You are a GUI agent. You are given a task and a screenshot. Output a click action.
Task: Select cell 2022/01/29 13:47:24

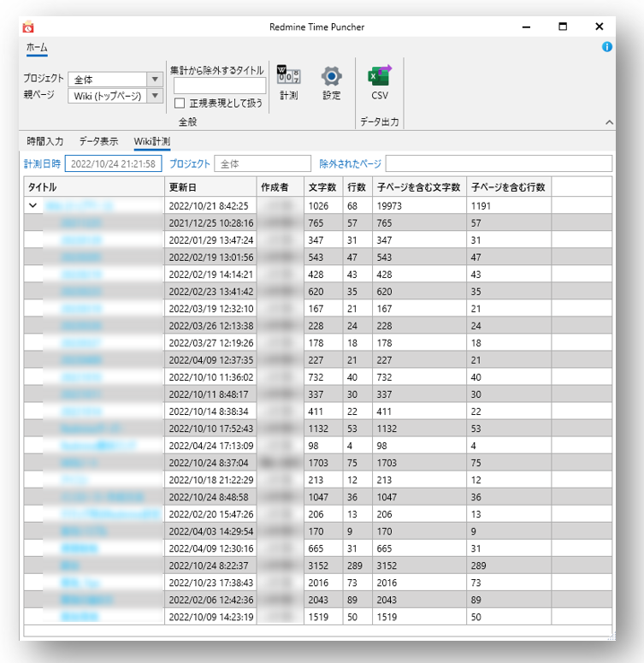pyautogui.click(x=210, y=240)
